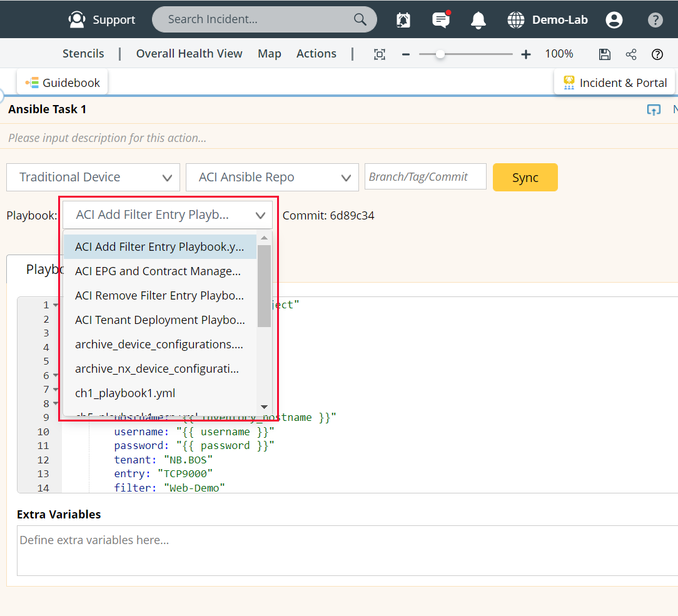Expand the ACI Ansible Repo dropdown
Viewport: 678px width, 616px height.
pos(272,177)
